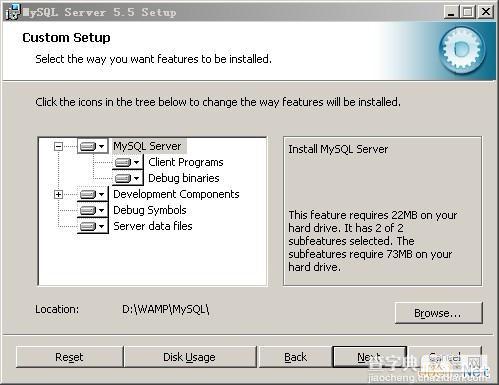The width and height of the screenshot is (499, 385).
Task: Click the Custom Setup heading
Action: [66, 38]
